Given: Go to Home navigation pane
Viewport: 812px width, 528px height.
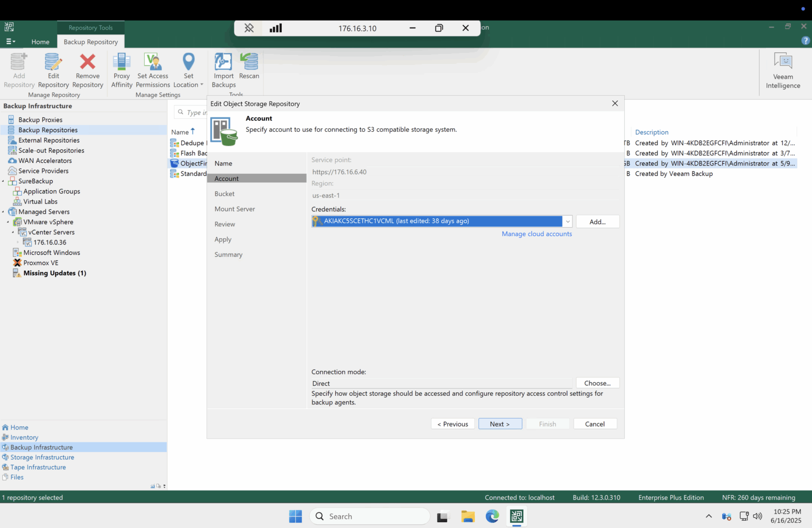Looking at the screenshot, I should point(19,428).
